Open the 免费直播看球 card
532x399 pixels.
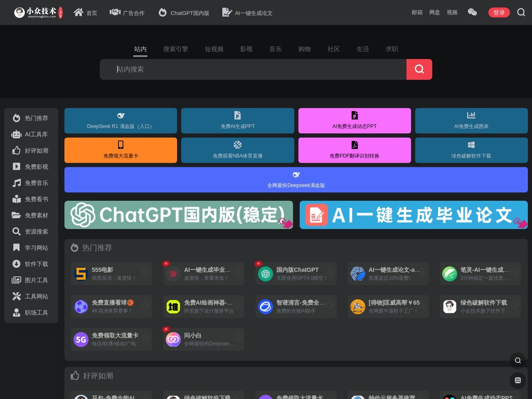point(111,307)
